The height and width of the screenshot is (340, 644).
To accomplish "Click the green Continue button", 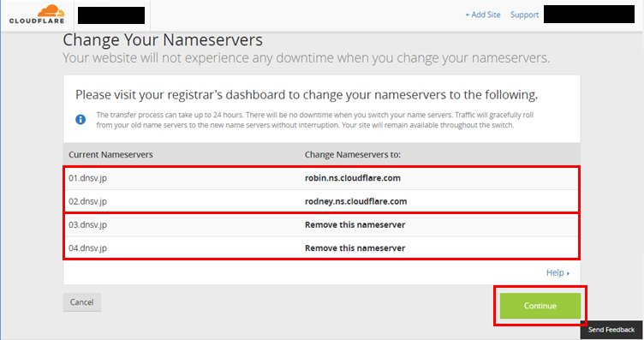I will coord(540,306).
